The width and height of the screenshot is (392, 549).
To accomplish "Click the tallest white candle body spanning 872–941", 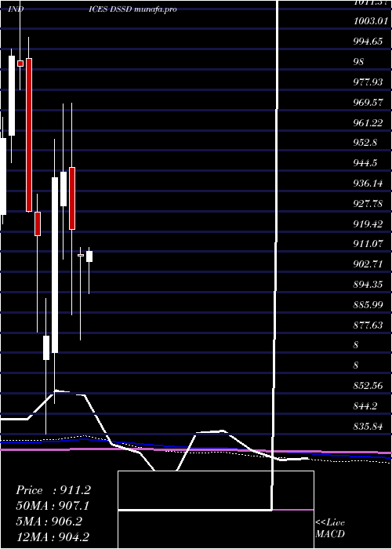I will tap(55, 265).
